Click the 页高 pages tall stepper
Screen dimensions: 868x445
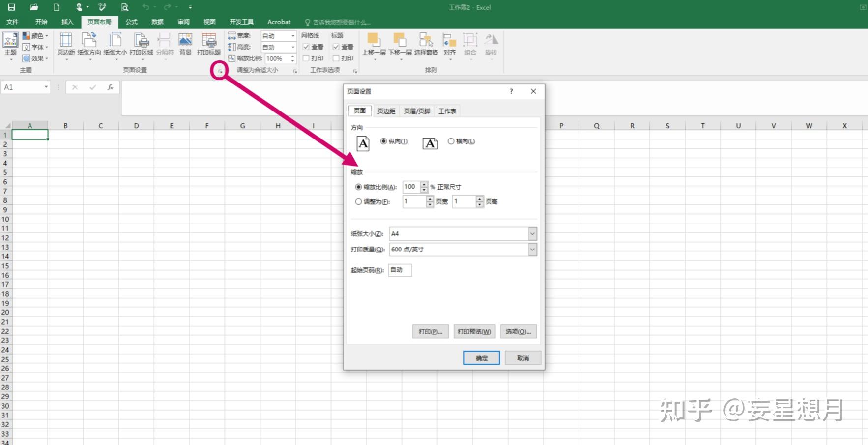pyautogui.click(x=480, y=201)
